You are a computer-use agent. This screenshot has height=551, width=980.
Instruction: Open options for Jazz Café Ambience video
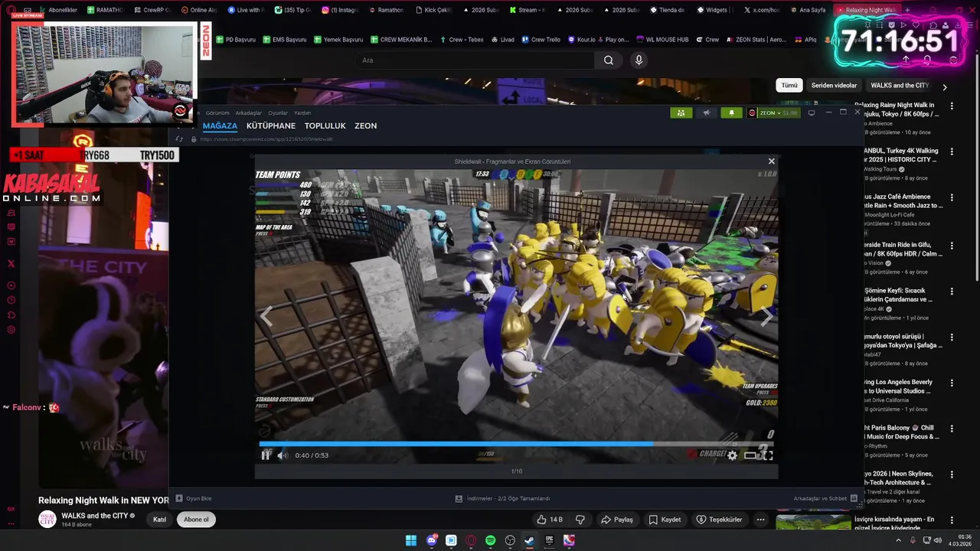[952, 198]
